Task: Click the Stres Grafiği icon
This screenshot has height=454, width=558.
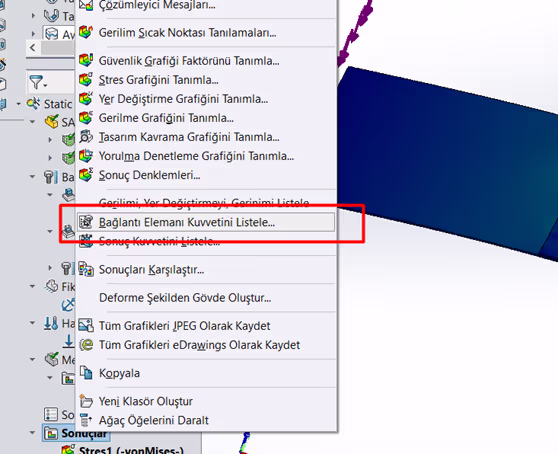Action: [86, 79]
